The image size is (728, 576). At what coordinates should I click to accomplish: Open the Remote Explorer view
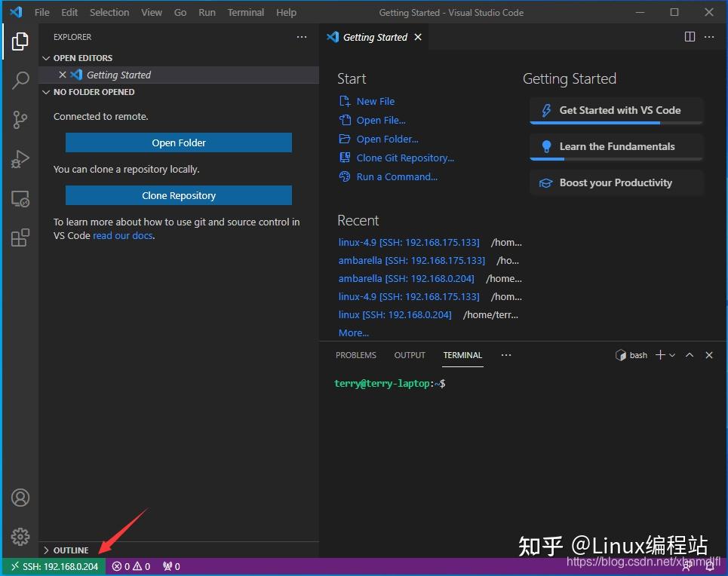click(x=20, y=198)
